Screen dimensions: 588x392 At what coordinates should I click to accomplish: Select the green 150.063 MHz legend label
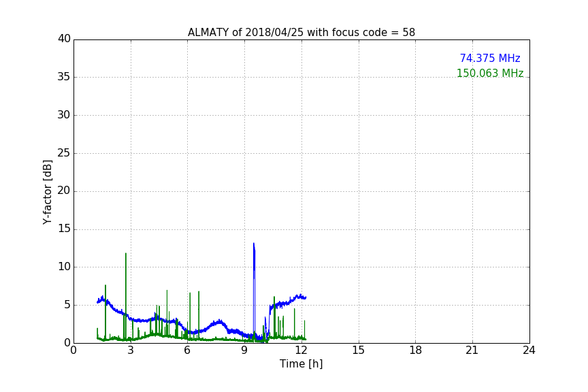[x=490, y=73]
